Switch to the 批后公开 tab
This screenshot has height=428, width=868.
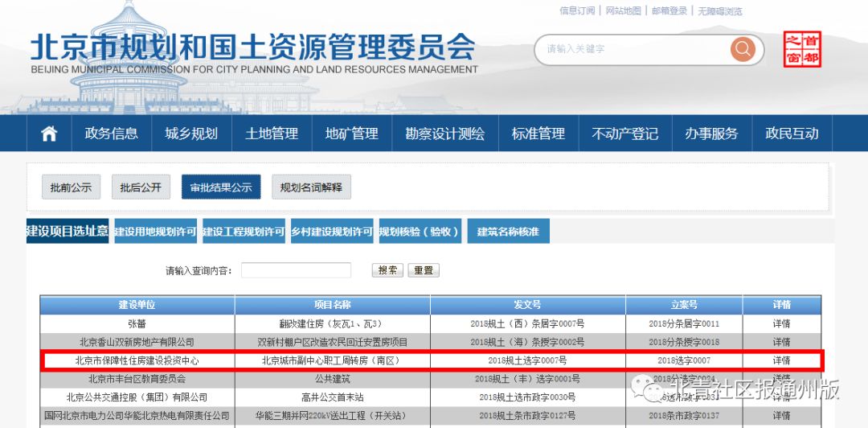point(141,187)
